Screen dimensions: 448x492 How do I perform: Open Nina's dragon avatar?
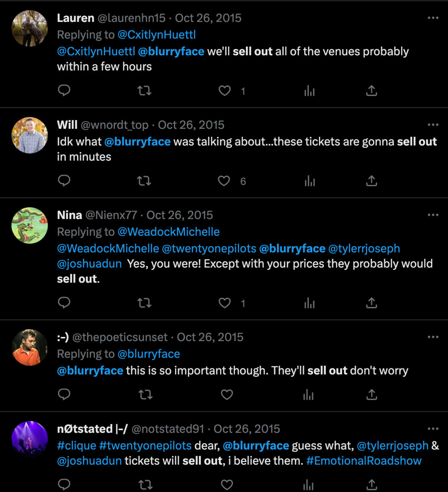coord(30,226)
